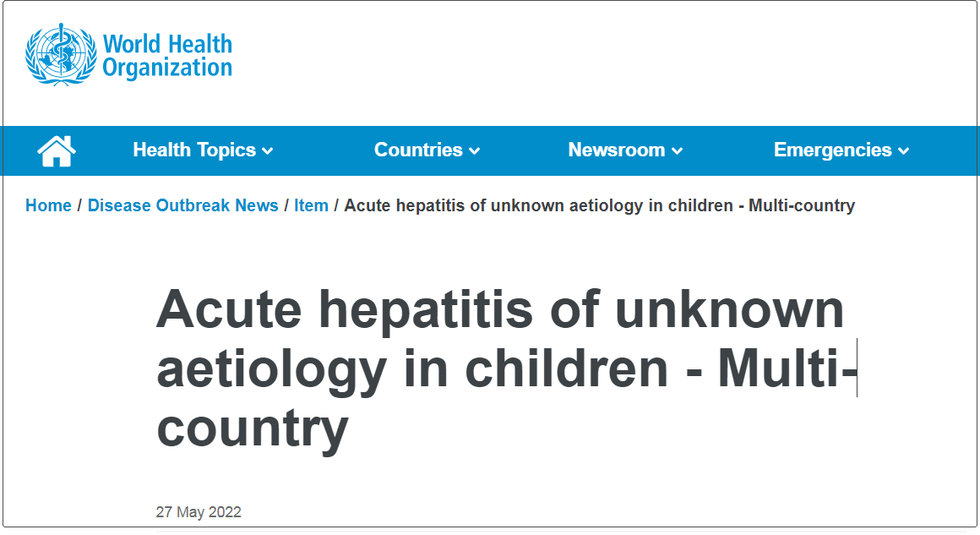Expand the chevron next to Newsroom

point(677,151)
